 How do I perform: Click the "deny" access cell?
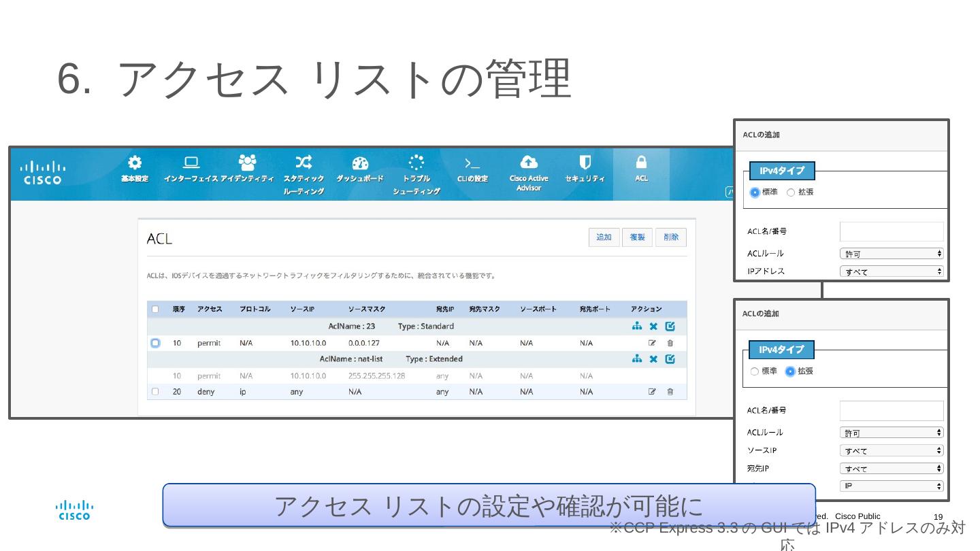click(206, 392)
